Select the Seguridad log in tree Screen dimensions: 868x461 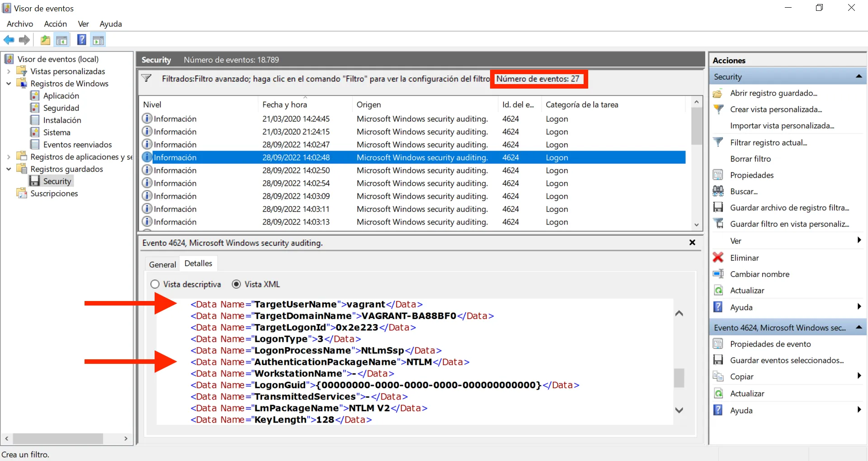pyautogui.click(x=61, y=108)
